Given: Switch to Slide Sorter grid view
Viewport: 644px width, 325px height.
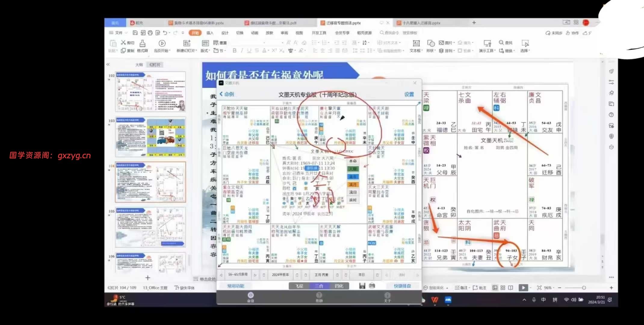Looking at the screenshot, I should 503,288.
